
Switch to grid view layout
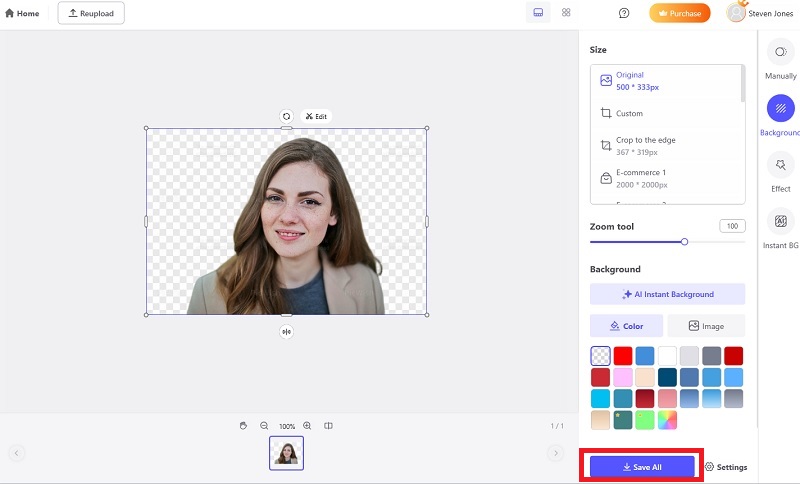click(x=566, y=13)
